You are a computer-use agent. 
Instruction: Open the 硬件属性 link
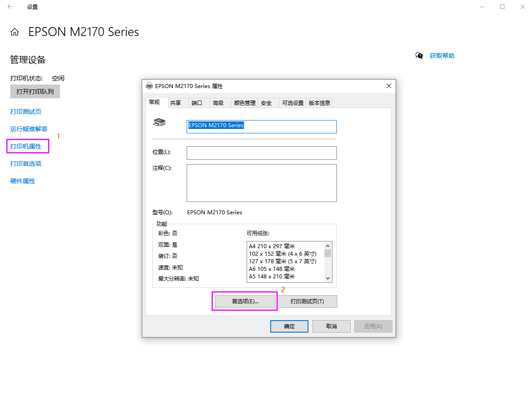pyautogui.click(x=23, y=181)
